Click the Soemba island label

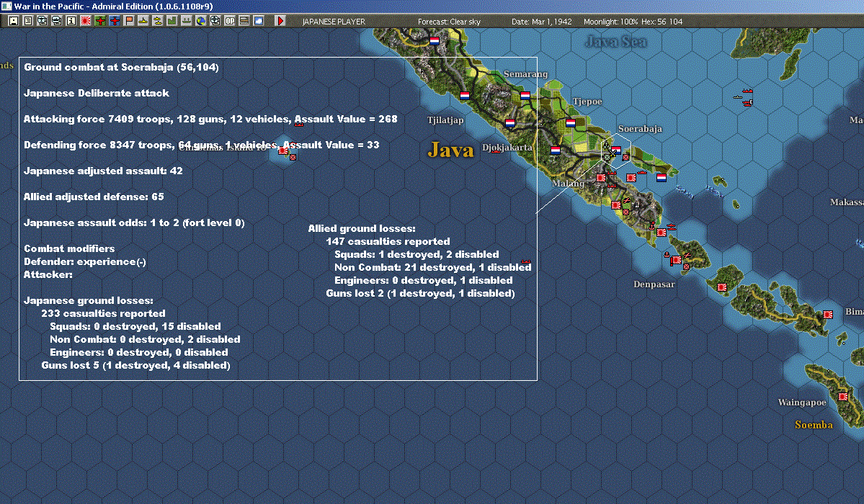(814, 425)
